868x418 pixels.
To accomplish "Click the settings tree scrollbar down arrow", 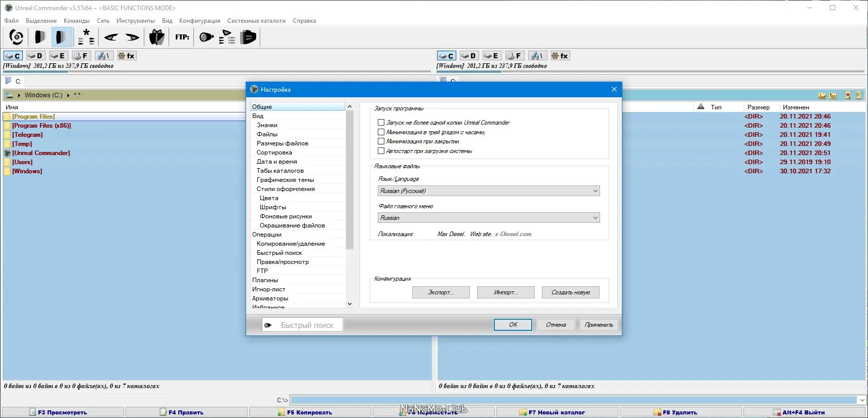I will 349,304.
